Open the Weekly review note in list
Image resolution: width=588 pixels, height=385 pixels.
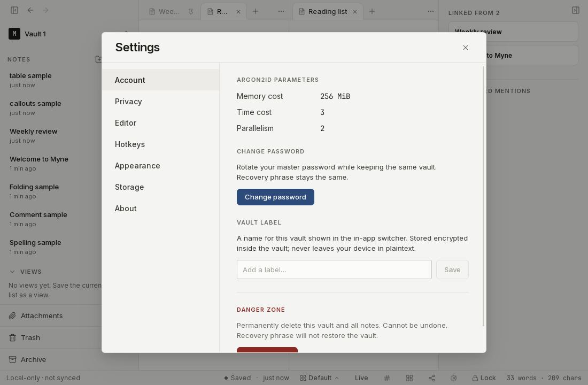click(51, 135)
